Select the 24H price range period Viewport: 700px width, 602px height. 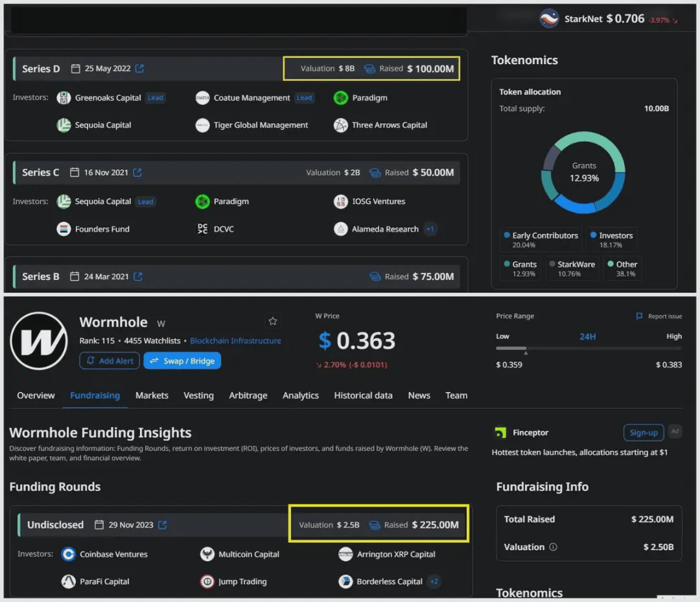click(x=587, y=336)
